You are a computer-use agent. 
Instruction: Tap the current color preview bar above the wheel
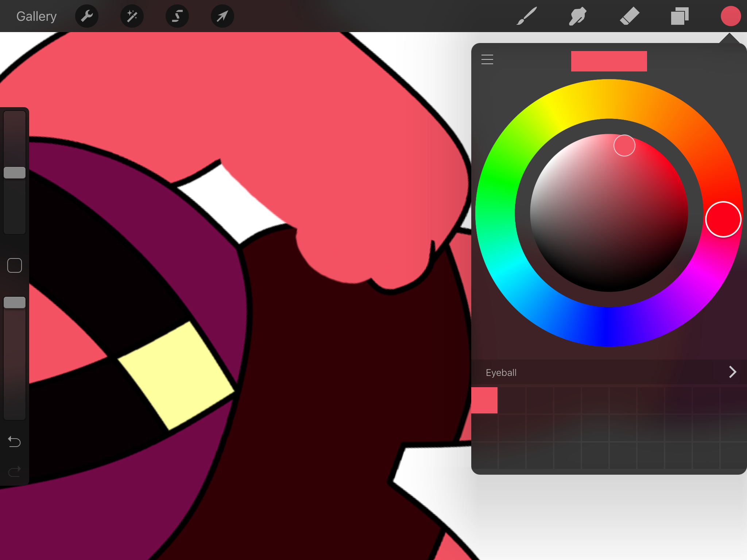[x=608, y=61]
